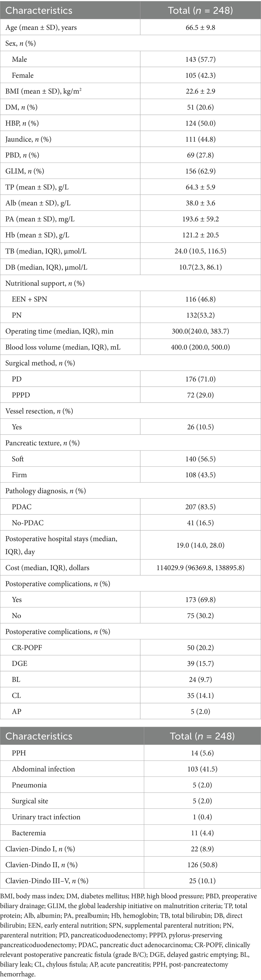This screenshot has width=261, height=980.
Task: Click the Female count 105 (42.3)
Action: coord(200,75)
